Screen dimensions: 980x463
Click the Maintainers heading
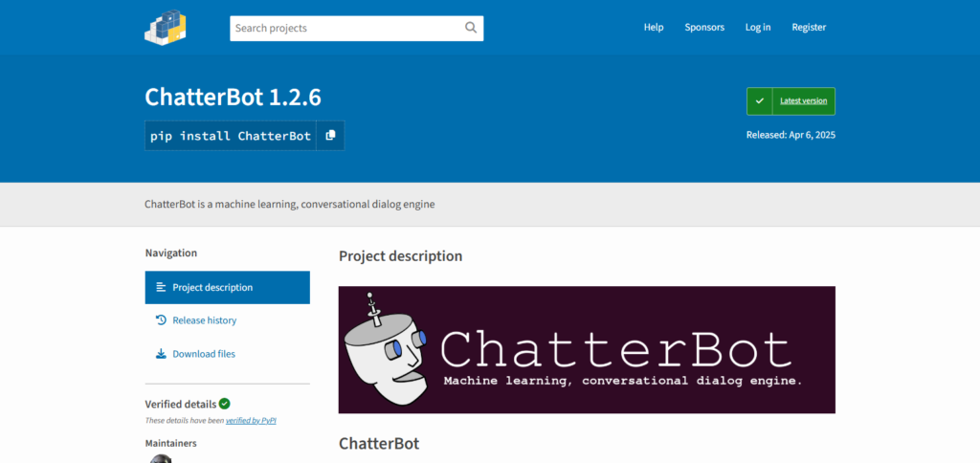pyautogui.click(x=170, y=443)
